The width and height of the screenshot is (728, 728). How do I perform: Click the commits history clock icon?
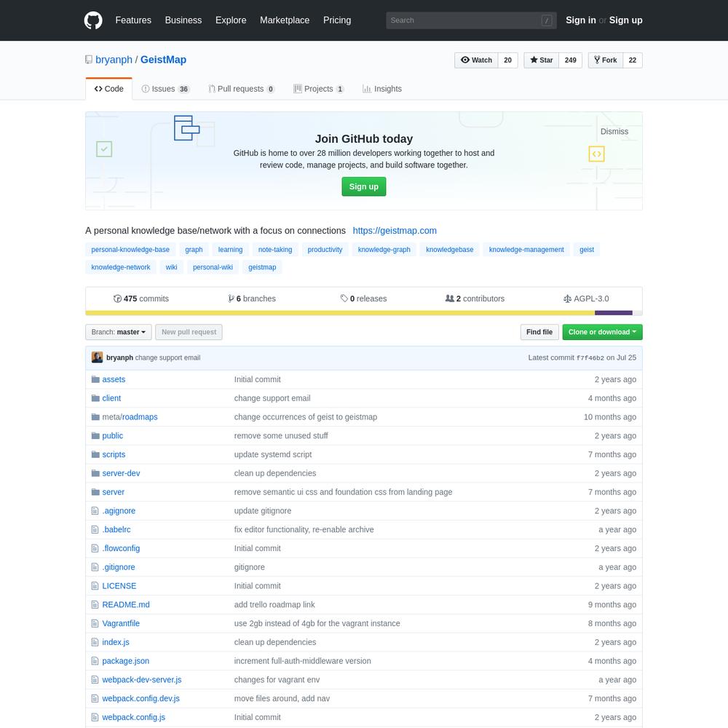[x=117, y=298]
